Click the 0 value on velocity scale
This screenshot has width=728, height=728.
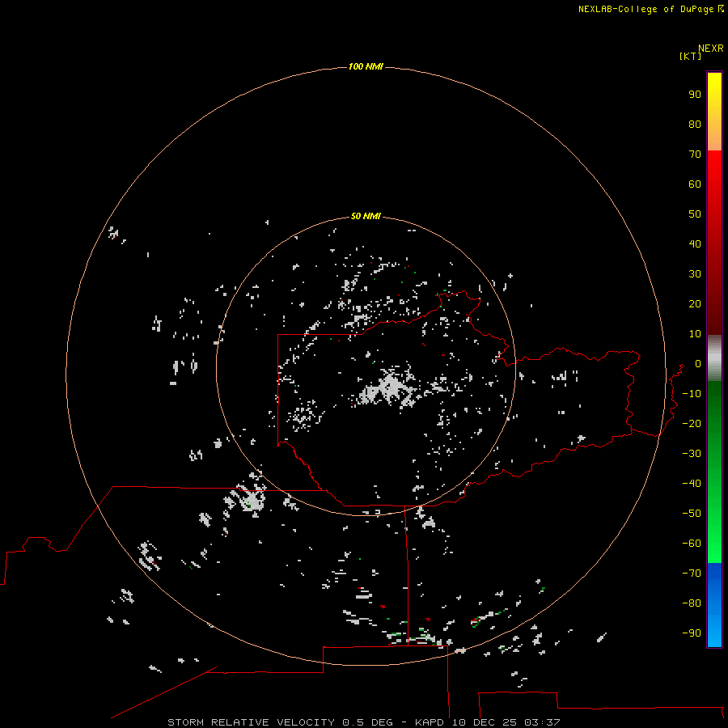(698, 363)
